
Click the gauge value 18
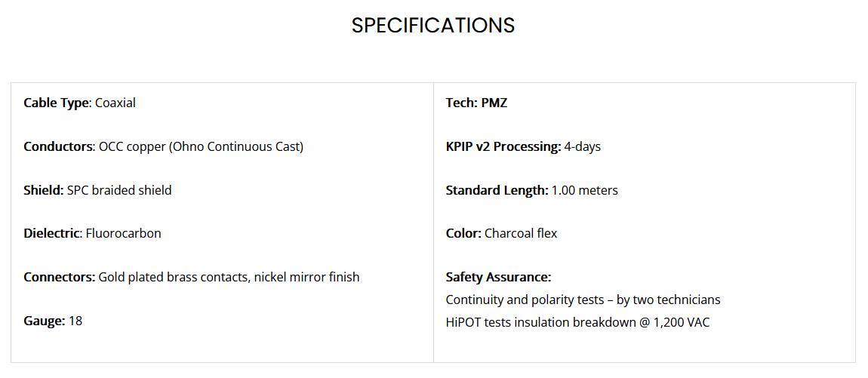coord(75,321)
